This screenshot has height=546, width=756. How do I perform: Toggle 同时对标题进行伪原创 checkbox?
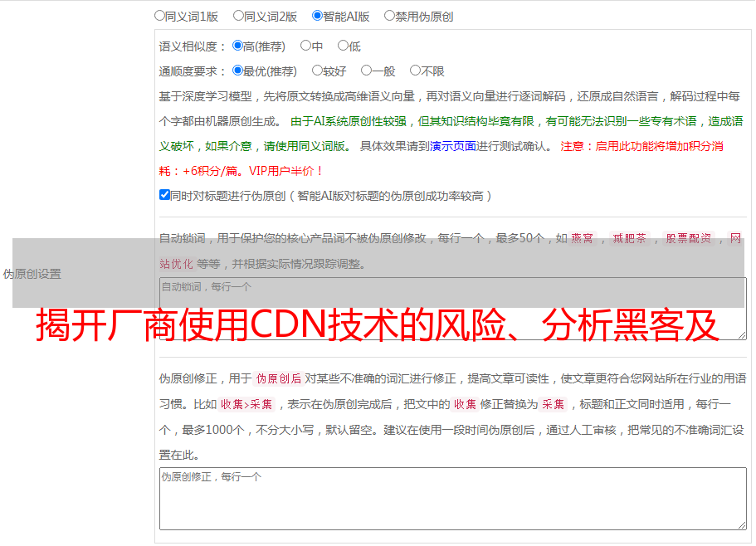point(164,195)
